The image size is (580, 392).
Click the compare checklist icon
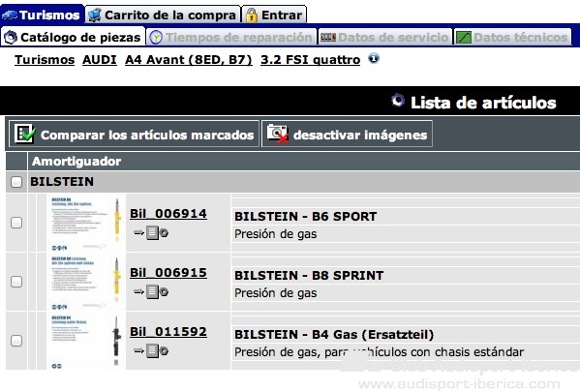(x=24, y=134)
